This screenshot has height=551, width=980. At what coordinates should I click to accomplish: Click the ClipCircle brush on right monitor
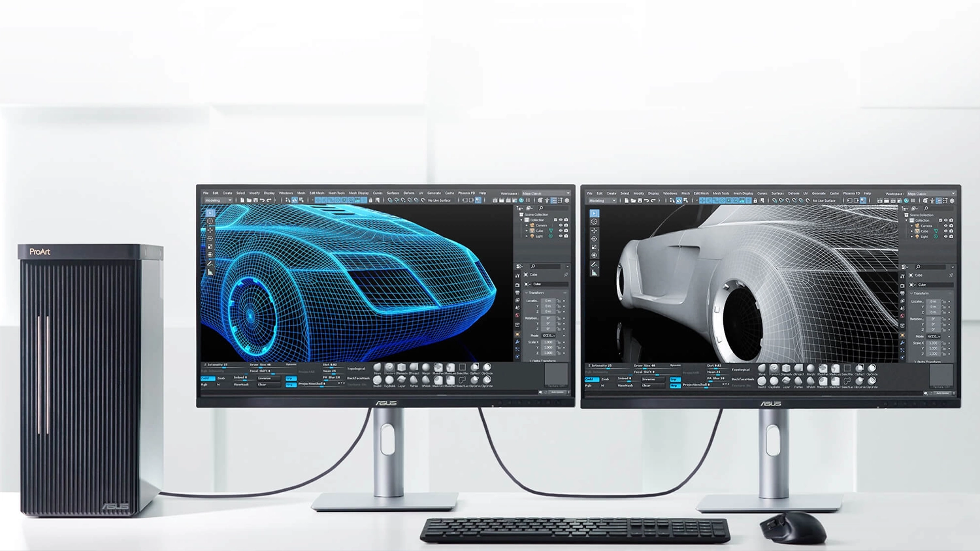pos(872,368)
